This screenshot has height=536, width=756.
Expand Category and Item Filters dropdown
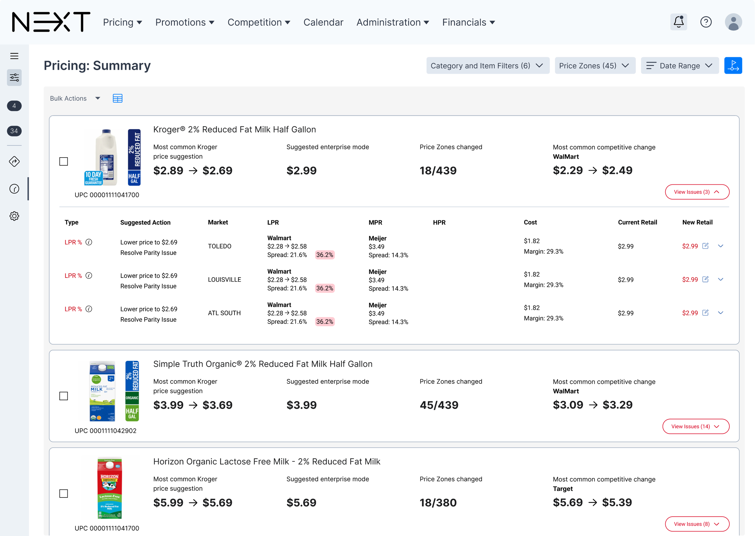[x=488, y=66]
